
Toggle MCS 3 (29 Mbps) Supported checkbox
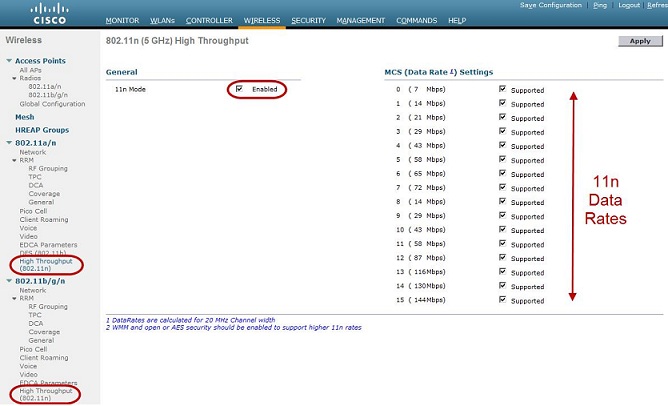502,131
